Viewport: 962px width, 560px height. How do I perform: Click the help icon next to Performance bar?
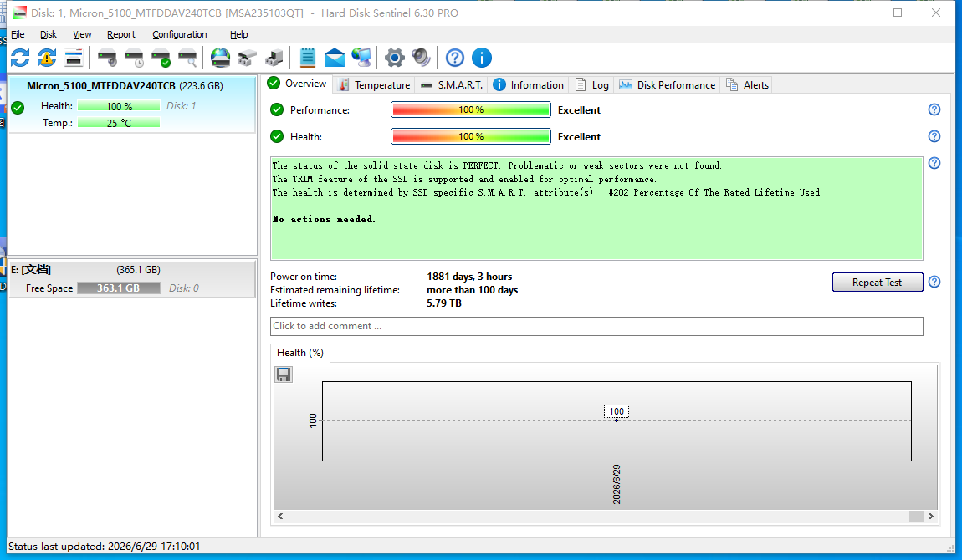(934, 109)
